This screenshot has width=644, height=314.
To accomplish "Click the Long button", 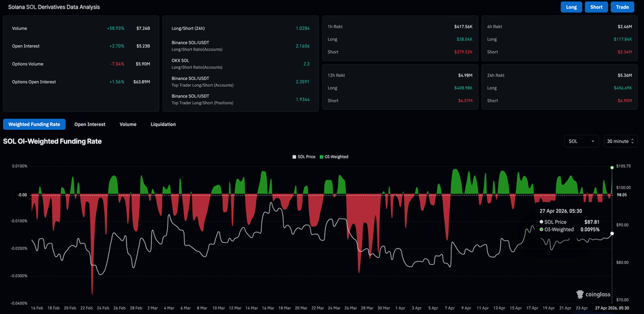I will pyautogui.click(x=571, y=7).
